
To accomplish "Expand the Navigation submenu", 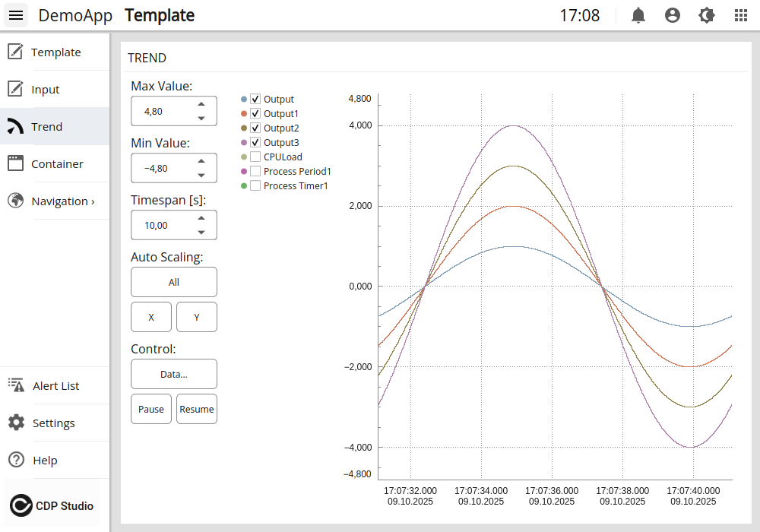I will [x=62, y=201].
